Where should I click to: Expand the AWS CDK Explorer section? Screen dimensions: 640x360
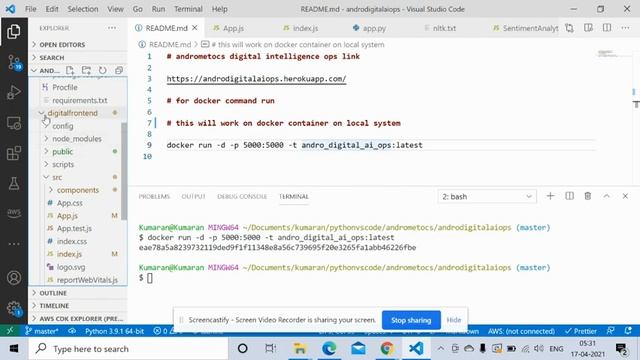(78, 318)
